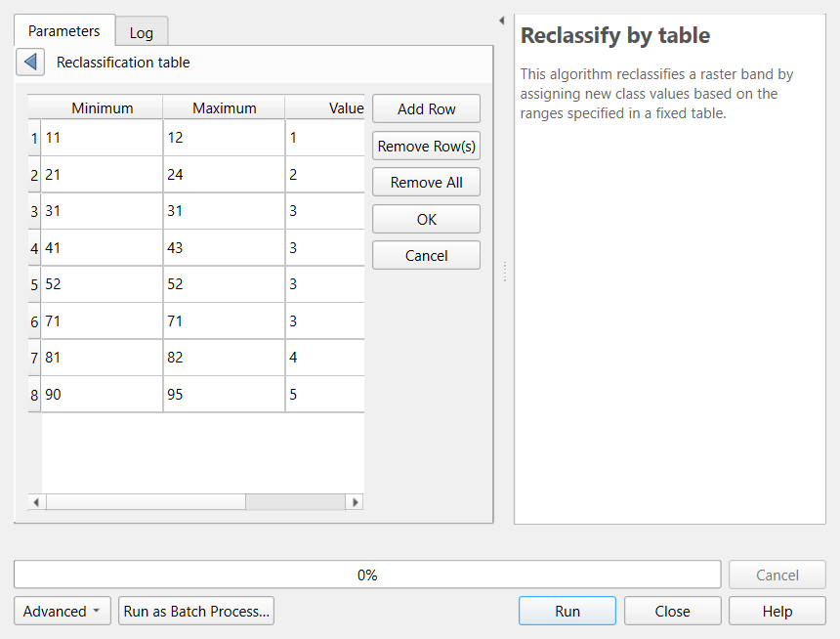Close the dialog with the Close button
The height and width of the screenshot is (639, 840).
(672, 611)
